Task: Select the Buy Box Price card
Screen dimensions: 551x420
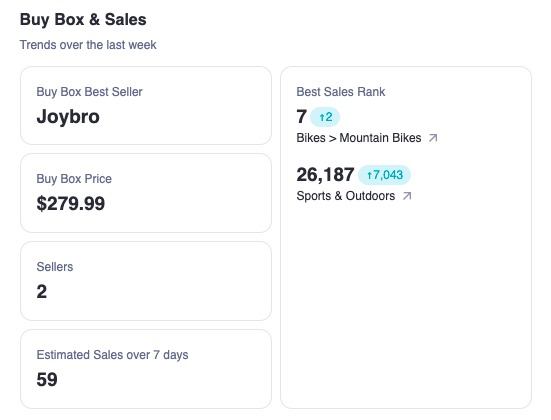Action: pos(146,193)
